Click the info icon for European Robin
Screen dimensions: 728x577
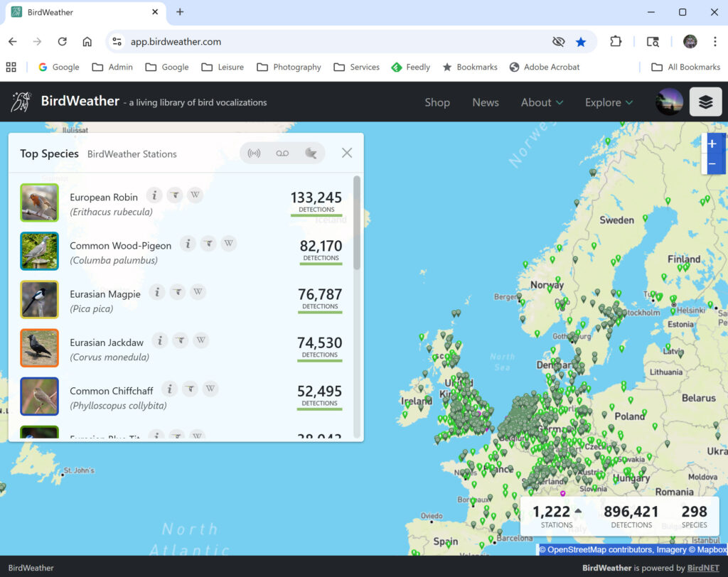click(154, 195)
